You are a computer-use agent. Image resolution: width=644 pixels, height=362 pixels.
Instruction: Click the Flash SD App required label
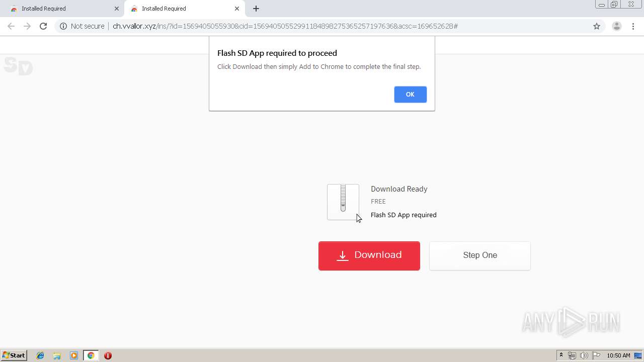point(404,215)
